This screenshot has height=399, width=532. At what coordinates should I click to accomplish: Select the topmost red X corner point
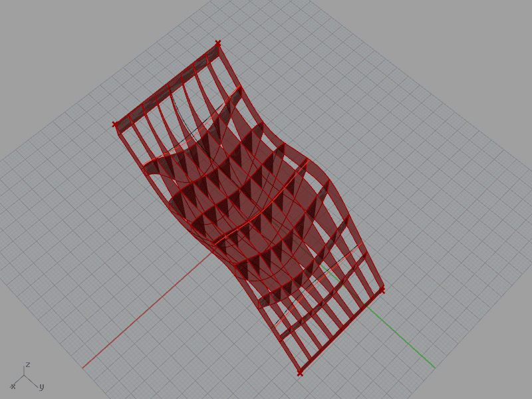[217, 44]
